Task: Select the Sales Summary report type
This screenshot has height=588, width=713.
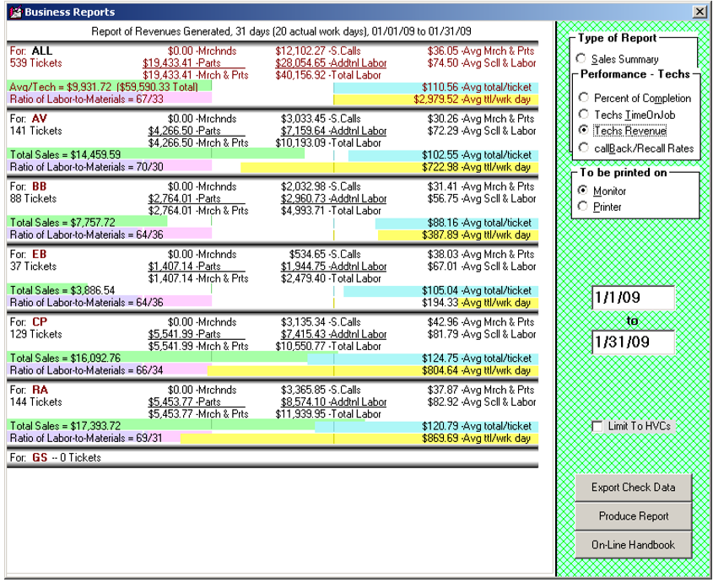Action: tap(581, 59)
